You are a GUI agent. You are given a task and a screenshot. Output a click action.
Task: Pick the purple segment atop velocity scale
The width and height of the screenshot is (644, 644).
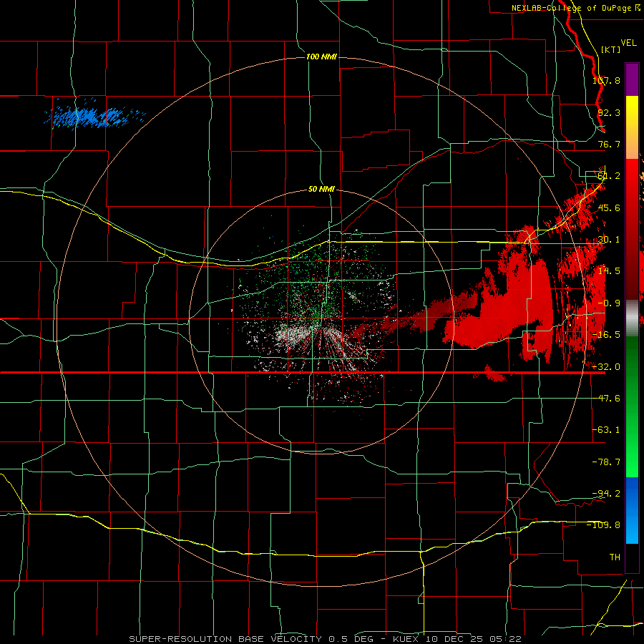click(632, 79)
